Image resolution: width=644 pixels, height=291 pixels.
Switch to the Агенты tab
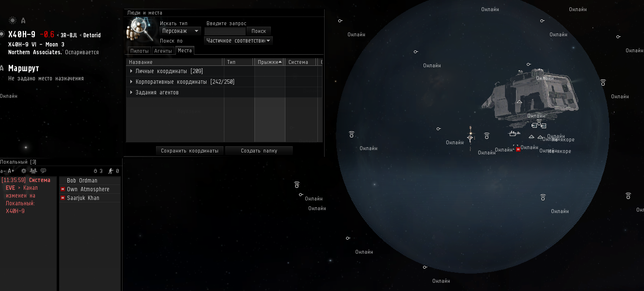163,51
